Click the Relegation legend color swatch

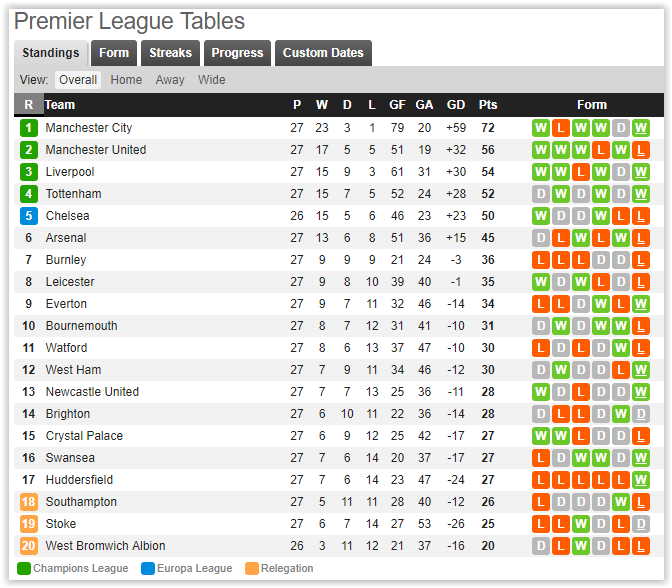(x=252, y=568)
